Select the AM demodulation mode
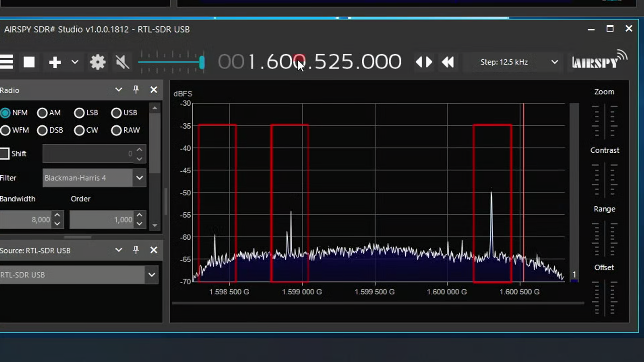 click(x=43, y=113)
